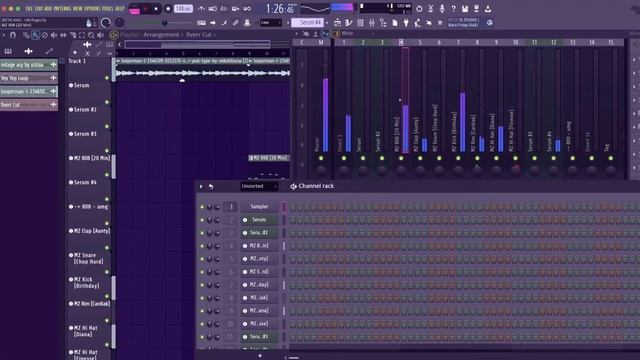Click the Sampler channel button

[259, 207]
